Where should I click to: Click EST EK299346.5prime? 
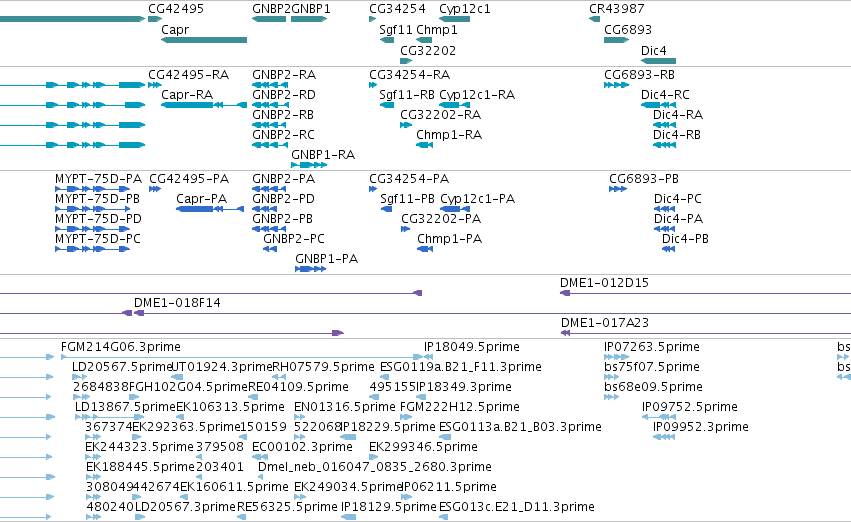(x=423, y=447)
